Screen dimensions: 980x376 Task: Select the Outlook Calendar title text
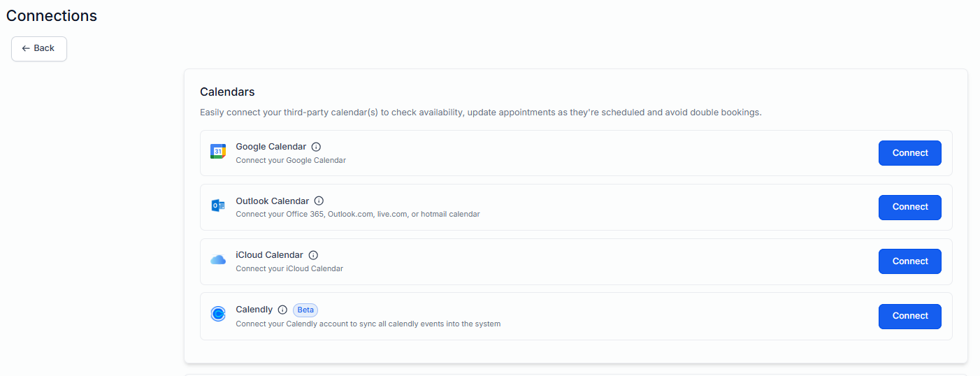pyautogui.click(x=273, y=201)
